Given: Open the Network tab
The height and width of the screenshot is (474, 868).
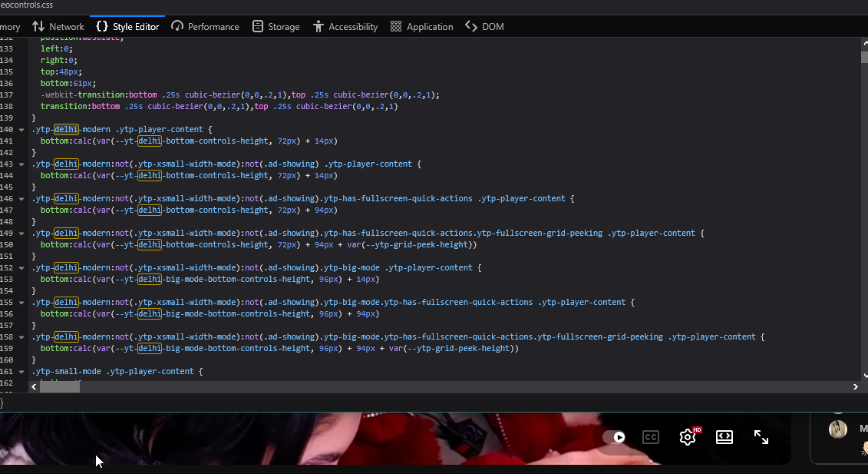Looking at the screenshot, I should [58, 27].
